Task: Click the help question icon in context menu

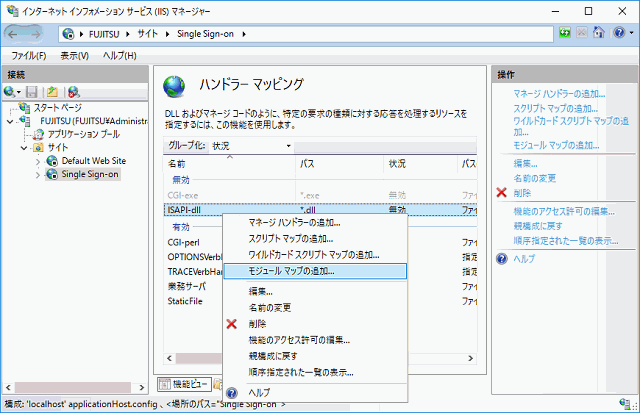Action: (231, 393)
